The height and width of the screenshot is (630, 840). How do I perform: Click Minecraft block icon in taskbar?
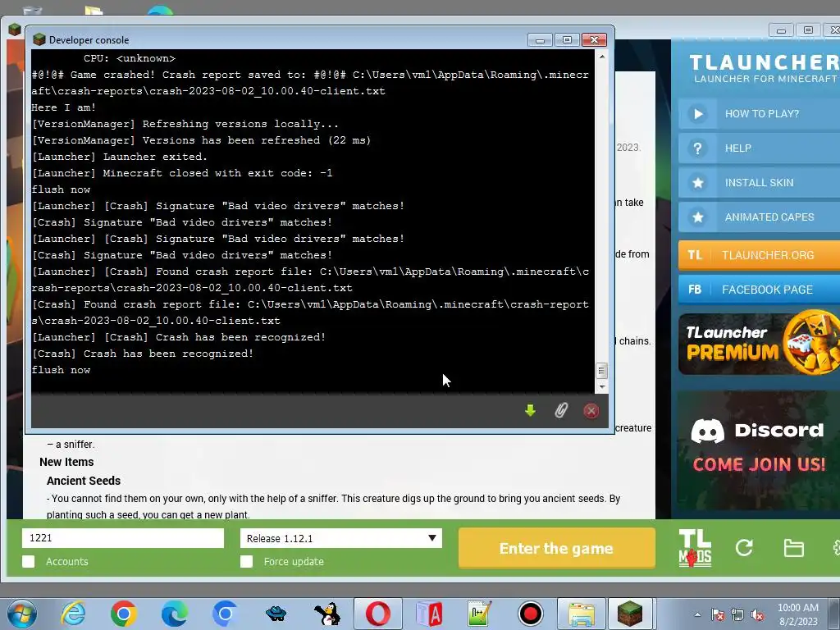tap(630, 614)
